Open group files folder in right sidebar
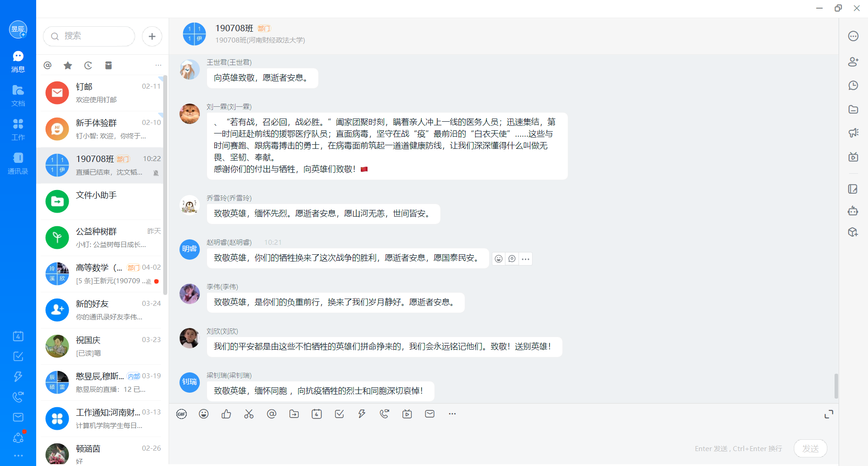This screenshot has width=868, height=466. pyautogui.click(x=853, y=109)
